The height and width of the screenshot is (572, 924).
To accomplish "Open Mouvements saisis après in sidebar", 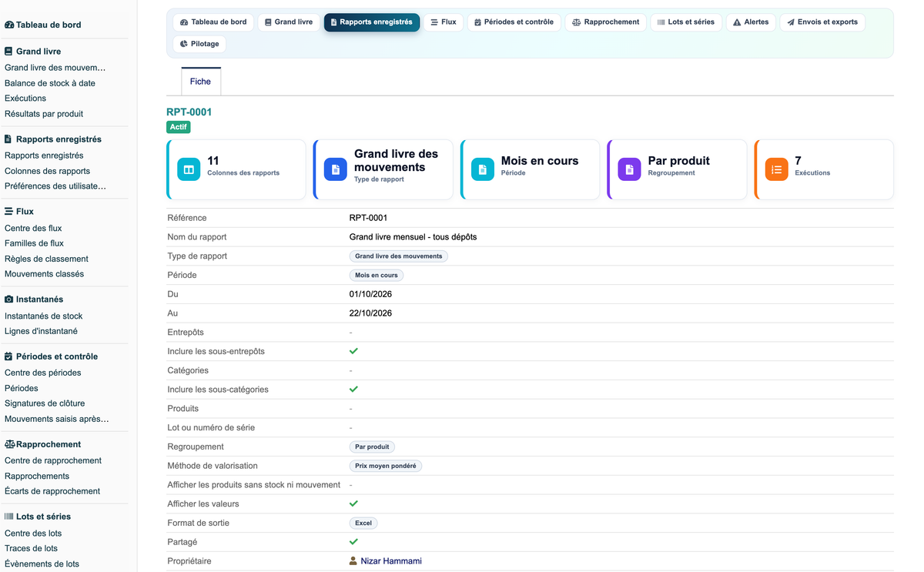I will pyautogui.click(x=57, y=419).
